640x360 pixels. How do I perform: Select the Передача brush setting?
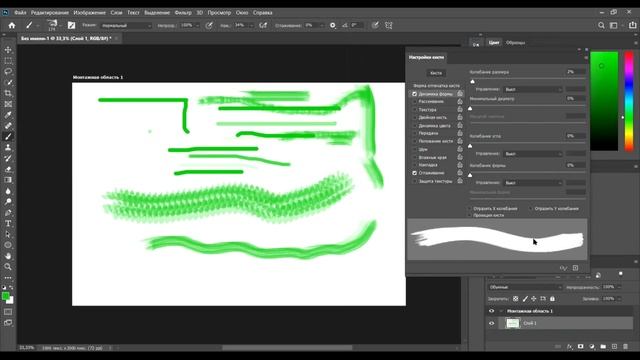[428, 133]
